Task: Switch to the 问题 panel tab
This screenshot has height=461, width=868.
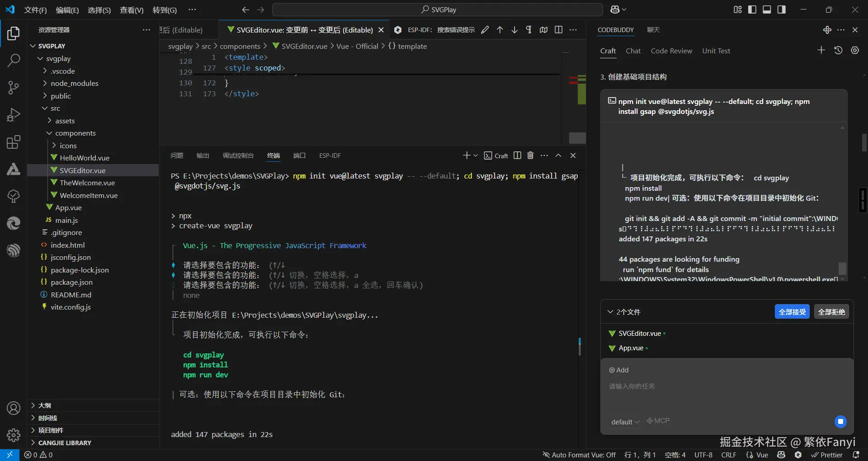Action: pos(177,155)
